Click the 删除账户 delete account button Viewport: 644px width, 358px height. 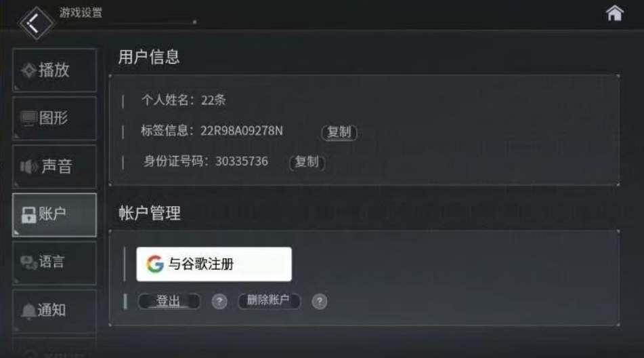pos(269,301)
